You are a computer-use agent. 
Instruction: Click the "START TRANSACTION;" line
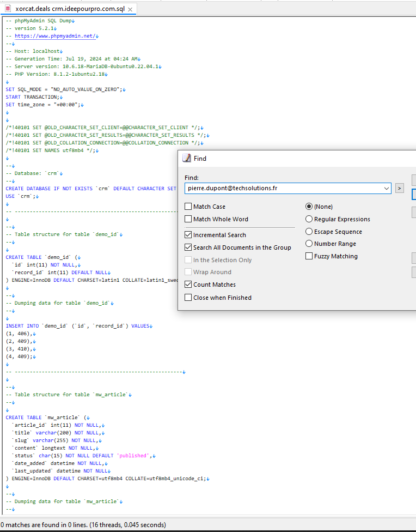[34, 97]
